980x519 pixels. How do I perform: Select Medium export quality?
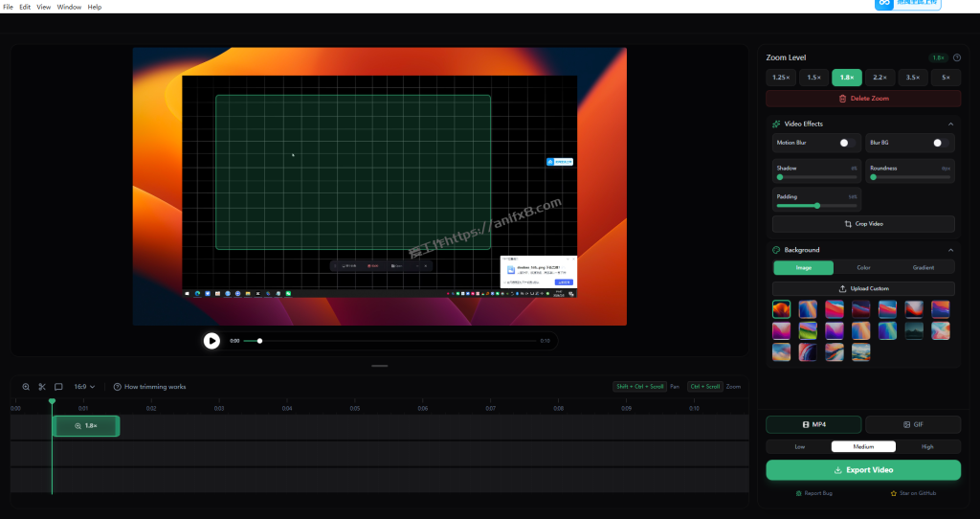863,446
